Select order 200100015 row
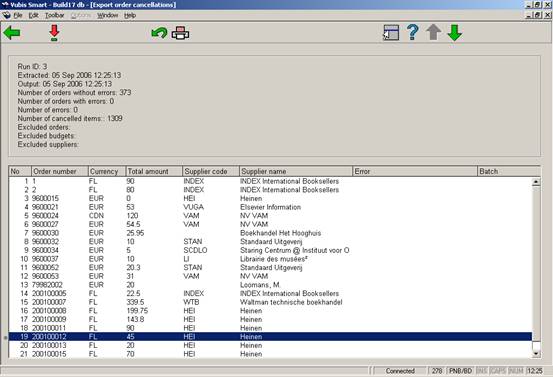Image resolution: width=553 pixels, height=377 pixels. [x=270, y=354]
